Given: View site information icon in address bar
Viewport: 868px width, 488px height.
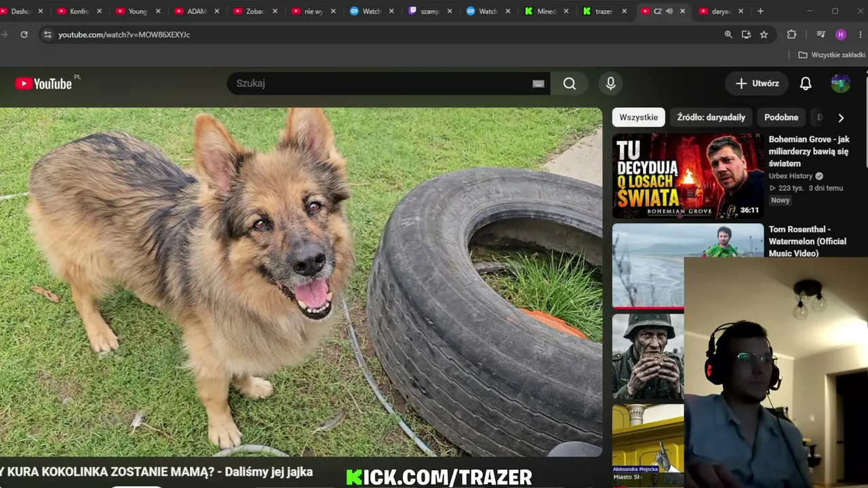Looking at the screenshot, I should coord(47,35).
